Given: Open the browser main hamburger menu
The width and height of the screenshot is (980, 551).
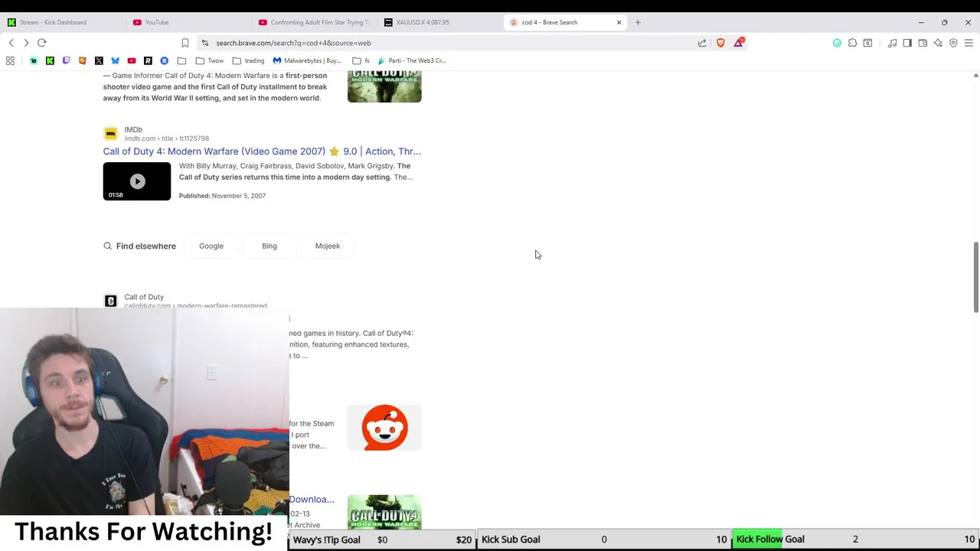Looking at the screenshot, I should (x=969, y=43).
